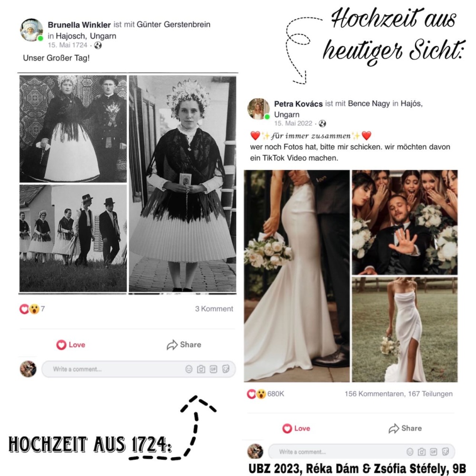Image resolution: width=476 pixels, height=476 pixels.
Task: Click sticker icon in left comment box
Action: (226, 369)
